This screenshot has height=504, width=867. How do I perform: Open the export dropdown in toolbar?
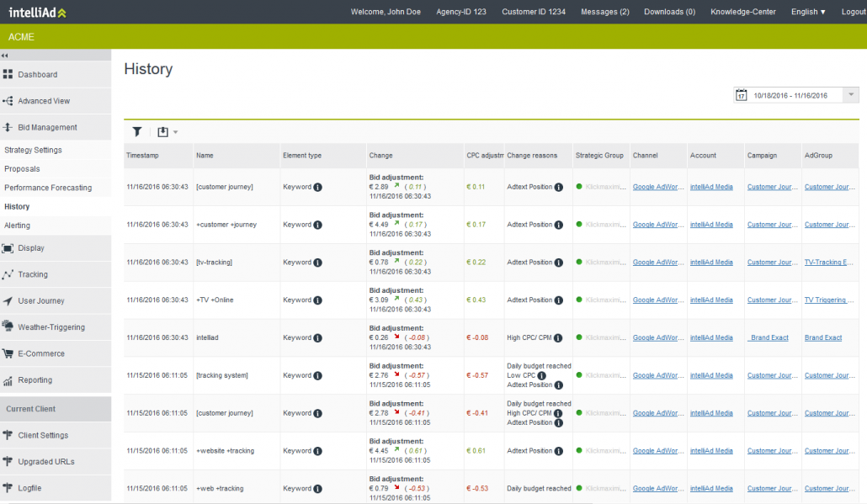pyautogui.click(x=167, y=132)
